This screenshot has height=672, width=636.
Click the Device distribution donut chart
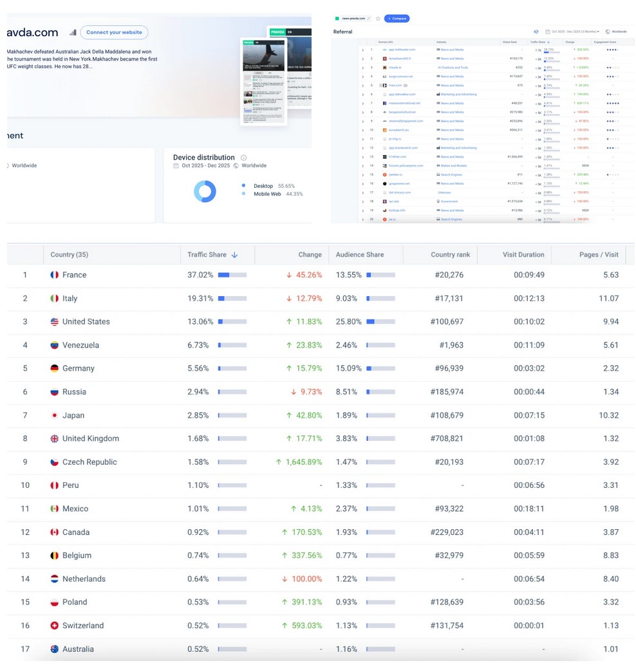tap(205, 191)
